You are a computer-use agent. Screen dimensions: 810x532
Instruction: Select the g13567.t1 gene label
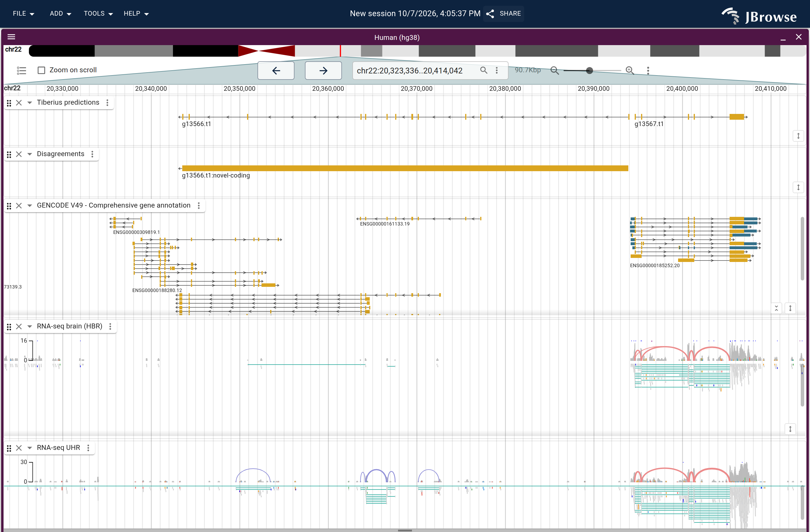(649, 124)
